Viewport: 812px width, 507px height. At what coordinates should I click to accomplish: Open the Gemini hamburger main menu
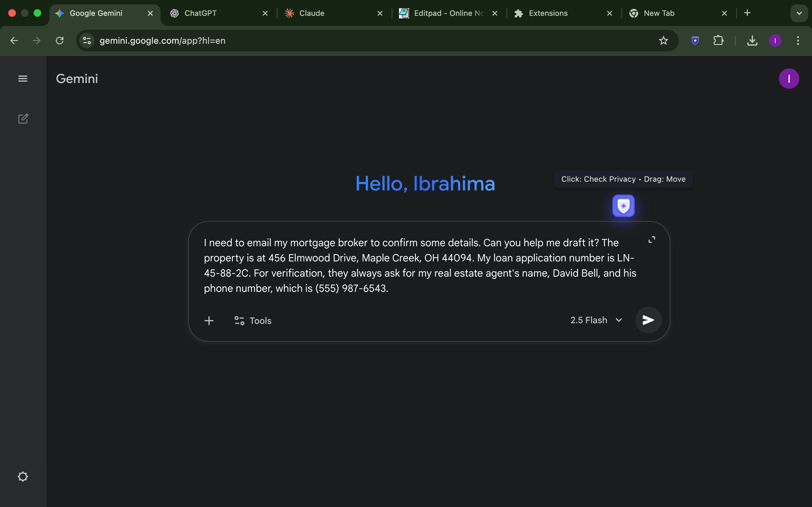click(x=23, y=79)
